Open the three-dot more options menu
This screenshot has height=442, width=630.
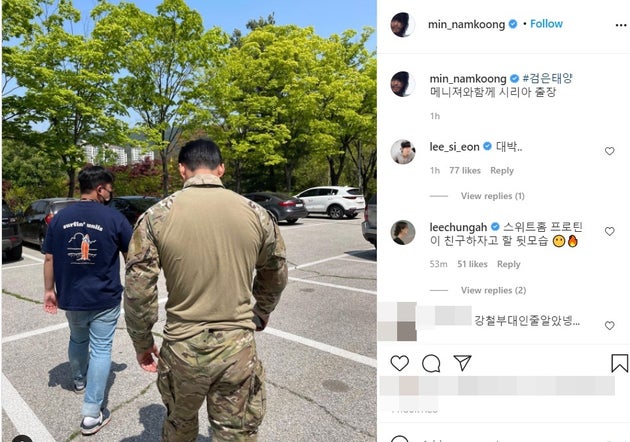click(621, 25)
